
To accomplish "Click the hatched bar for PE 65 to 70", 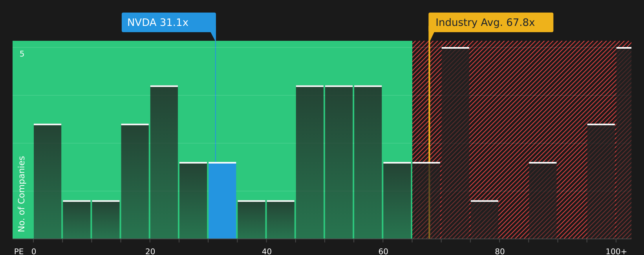I will pos(426,200).
